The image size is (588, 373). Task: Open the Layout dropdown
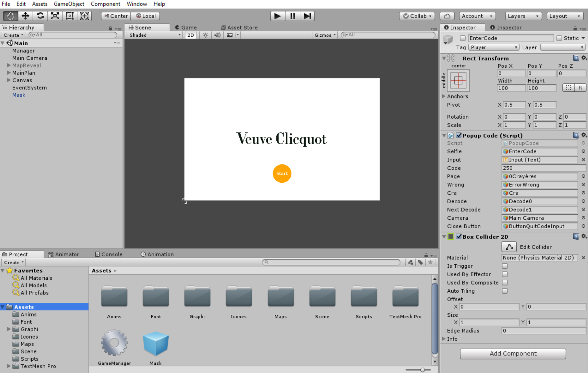(565, 16)
